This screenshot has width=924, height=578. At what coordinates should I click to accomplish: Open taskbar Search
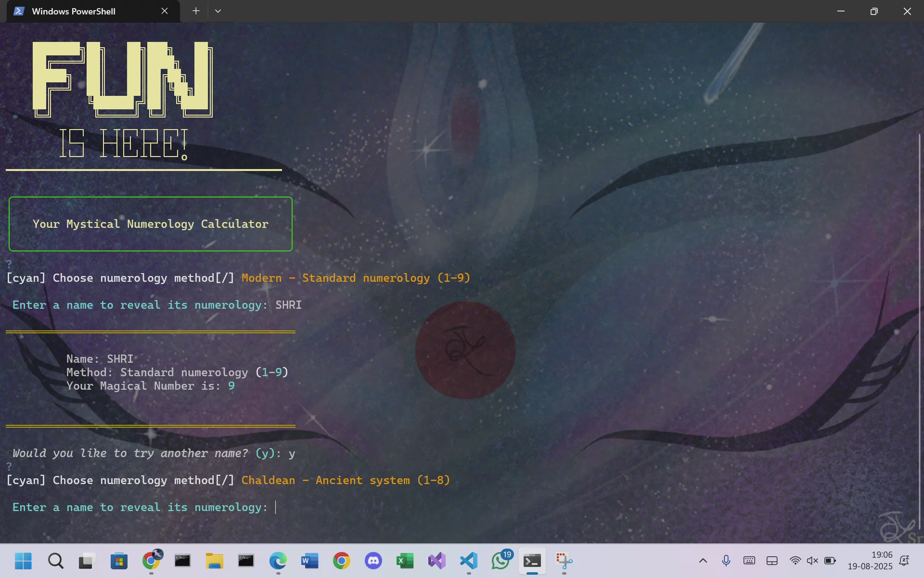tap(55, 561)
